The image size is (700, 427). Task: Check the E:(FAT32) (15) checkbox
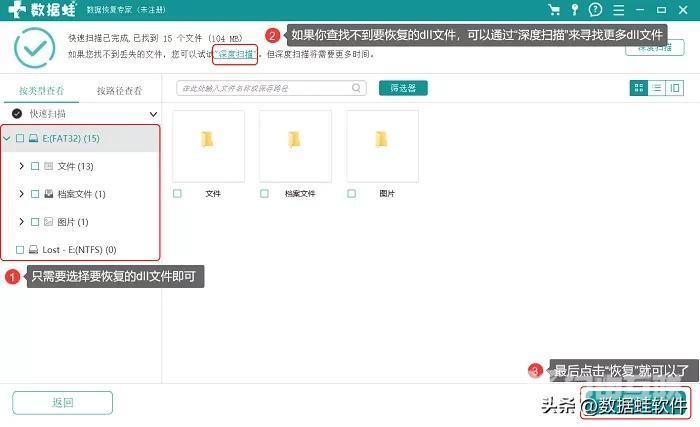[x=20, y=138]
